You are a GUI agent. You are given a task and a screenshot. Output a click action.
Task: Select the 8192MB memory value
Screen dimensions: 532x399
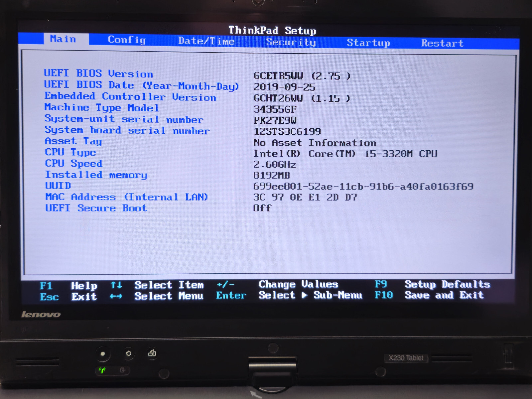coord(272,175)
